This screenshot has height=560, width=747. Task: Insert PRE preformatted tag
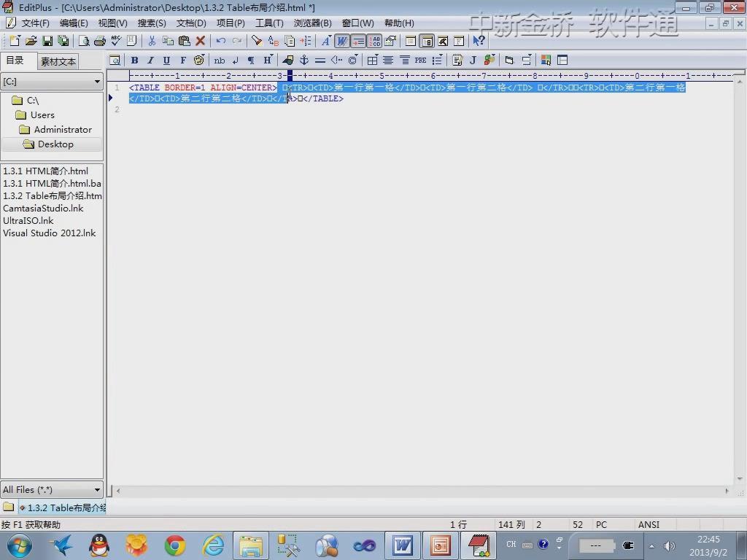(x=420, y=61)
